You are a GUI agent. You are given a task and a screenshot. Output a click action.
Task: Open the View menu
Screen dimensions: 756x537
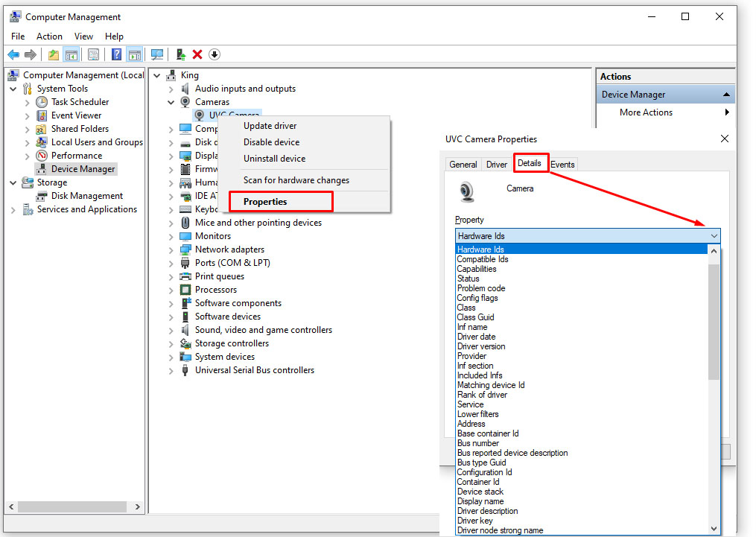click(83, 36)
